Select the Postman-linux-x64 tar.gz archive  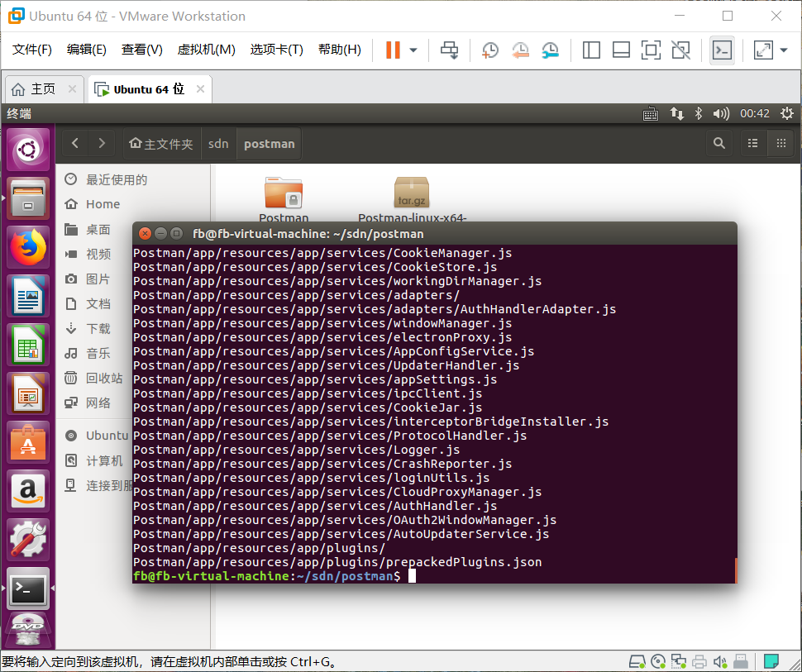pos(412,193)
